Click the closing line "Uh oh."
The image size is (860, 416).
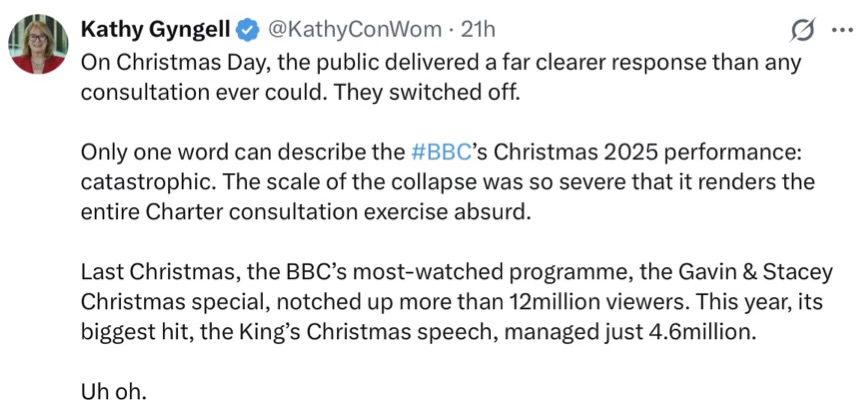pyautogui.click(x=113, y=390)
